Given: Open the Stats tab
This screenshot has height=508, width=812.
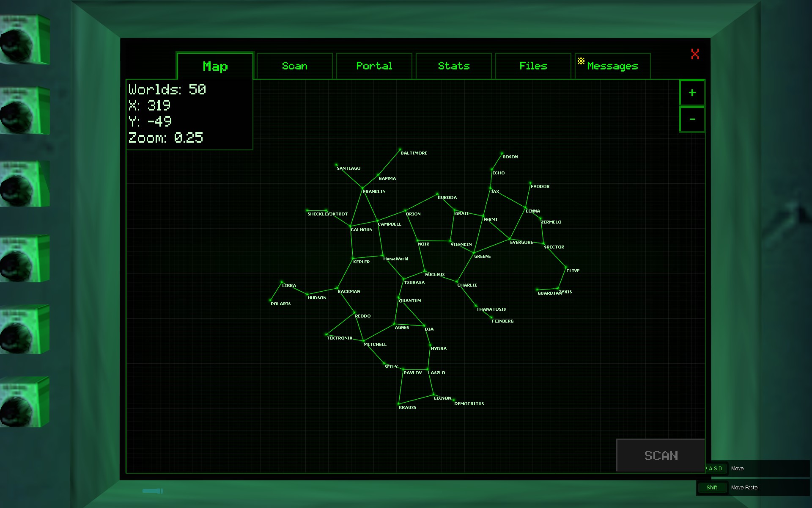Looking at the screenshot, I should tap(453, 66).
